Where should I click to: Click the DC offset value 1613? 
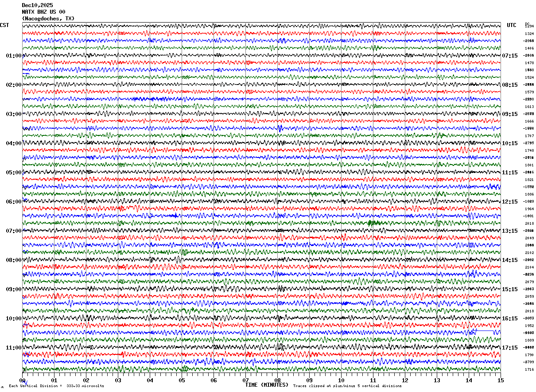pyautogui.click(x=529, y=107)
